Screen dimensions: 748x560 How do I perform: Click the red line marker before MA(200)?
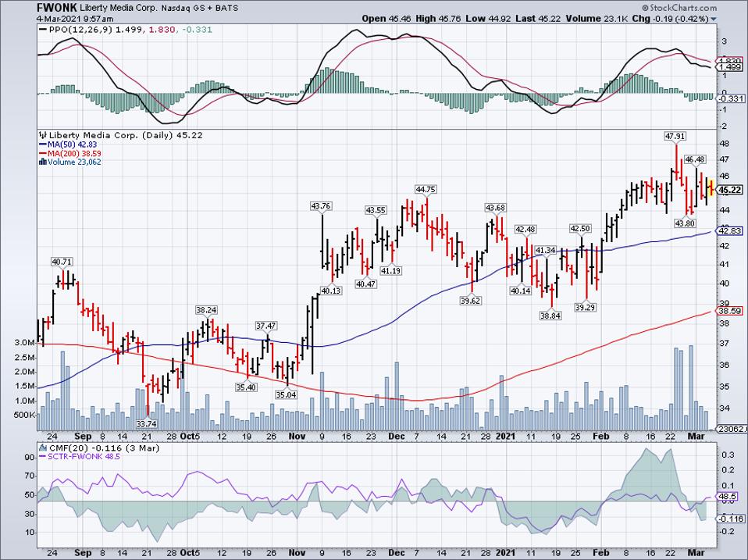(x=42, y=154)
